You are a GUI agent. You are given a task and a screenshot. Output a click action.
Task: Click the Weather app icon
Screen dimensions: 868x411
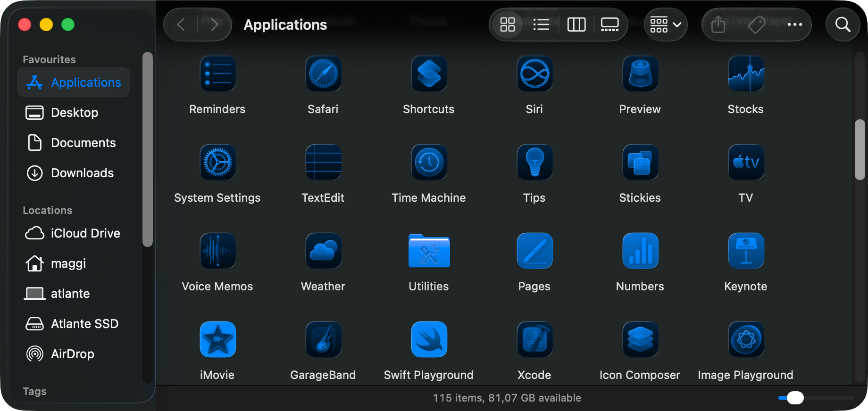[323, 251]
